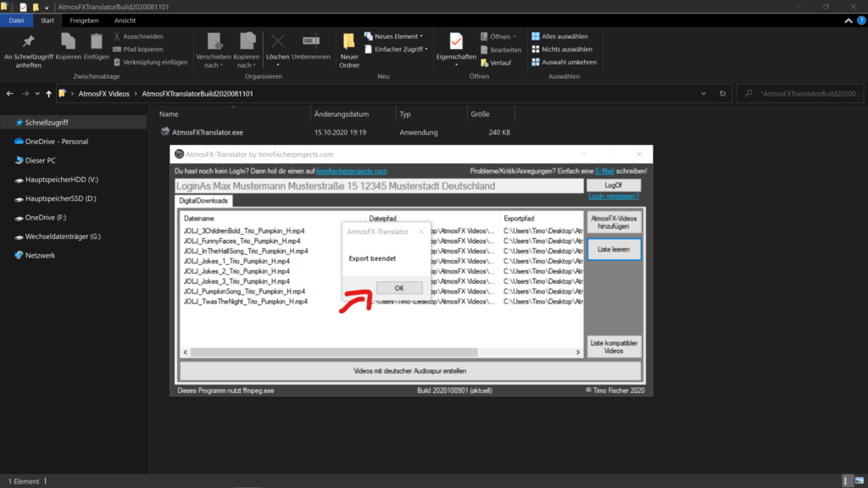Click Videos mit deutscher Audiospur erstellen
This screenshot has width=868, height=488.
[409, 371]
